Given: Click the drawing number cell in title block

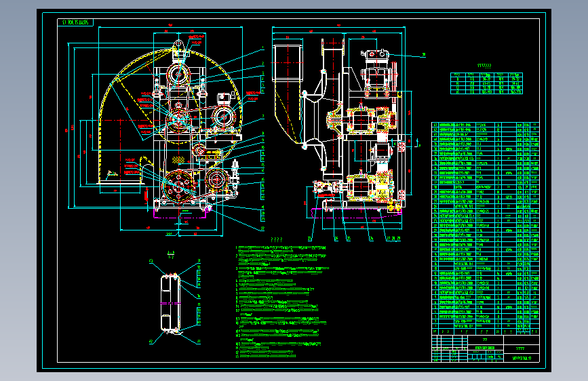Looking at the screenshot, I should tap(522, 358).
